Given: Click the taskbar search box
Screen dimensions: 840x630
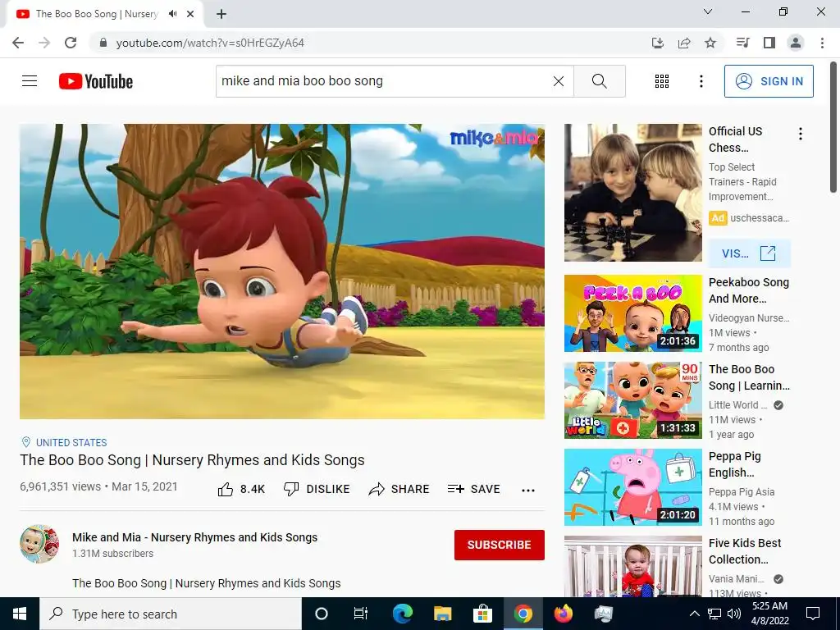Looking at the screenshot, I should 171,614.
